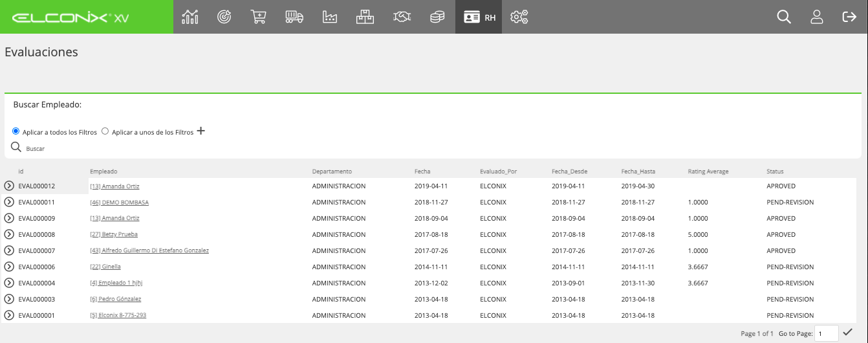The image size is (868, 343).
Task: Open the factory production module icon
Action: click(x=330, y=17)
